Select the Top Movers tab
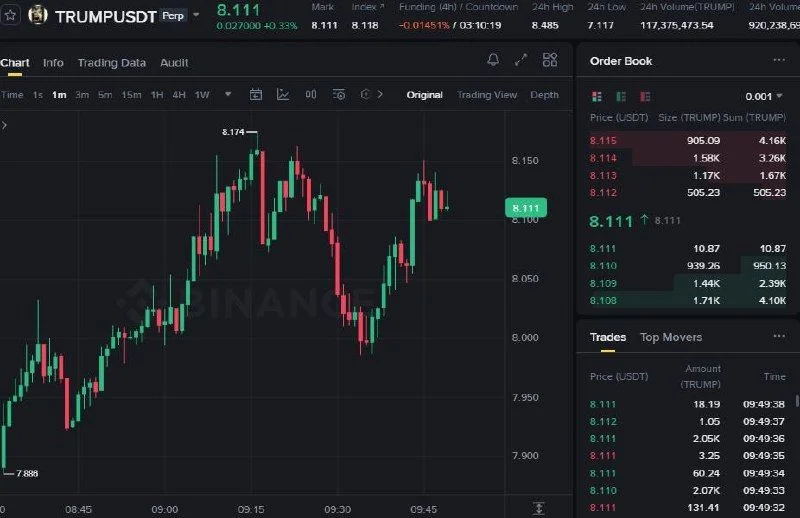 click(x=671, y=337)
